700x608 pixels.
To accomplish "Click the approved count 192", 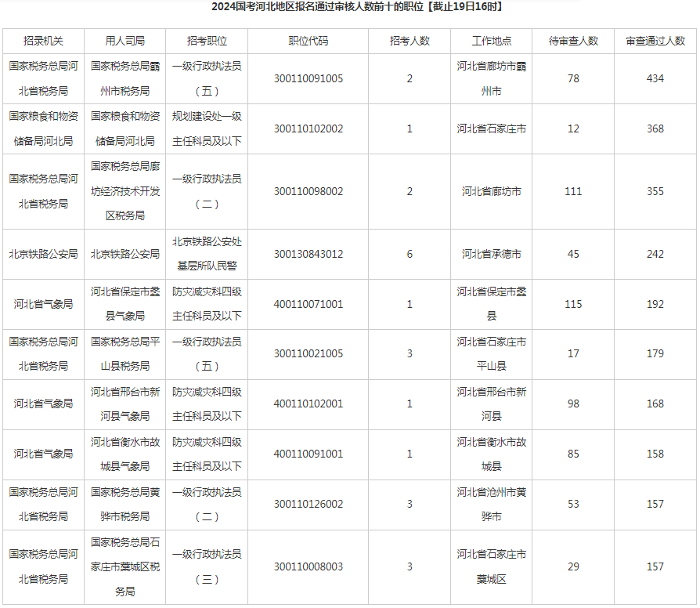I will (655, 304).
